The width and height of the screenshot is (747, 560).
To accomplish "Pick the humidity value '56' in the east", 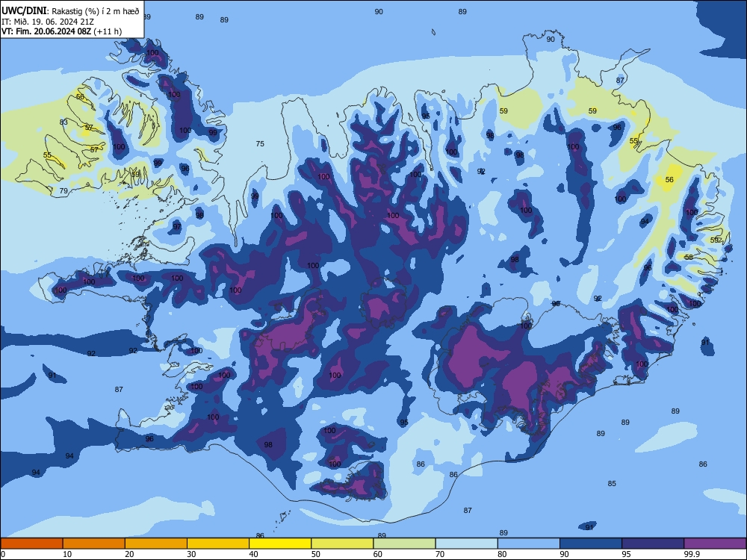I will pyautogui.click(x=669, y=179).
